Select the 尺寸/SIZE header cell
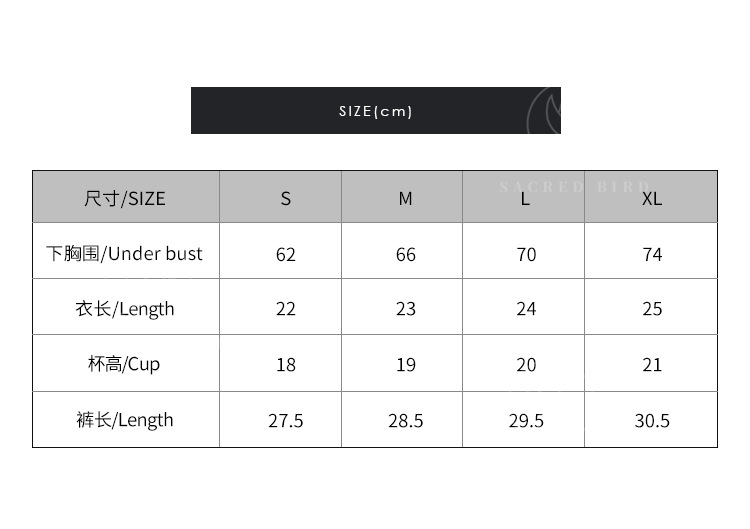Image resolution: width=750 pixels, height=529 pixels. click(125, 198)
